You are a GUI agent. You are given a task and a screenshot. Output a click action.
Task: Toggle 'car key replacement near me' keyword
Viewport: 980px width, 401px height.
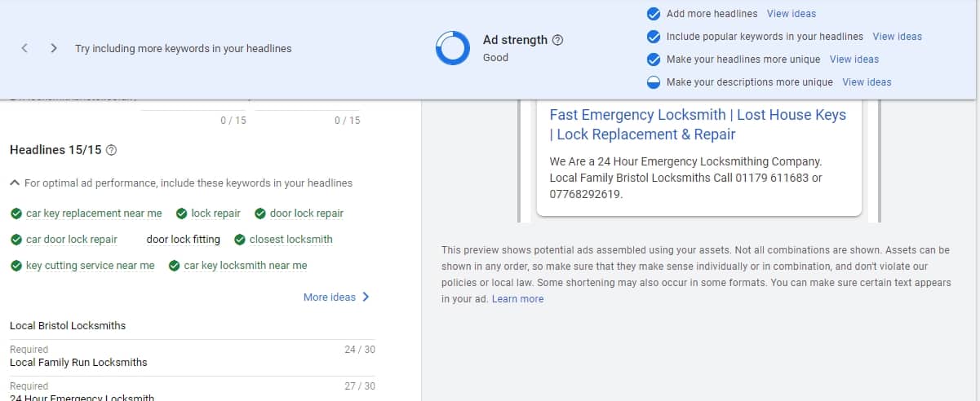[93, 214]
